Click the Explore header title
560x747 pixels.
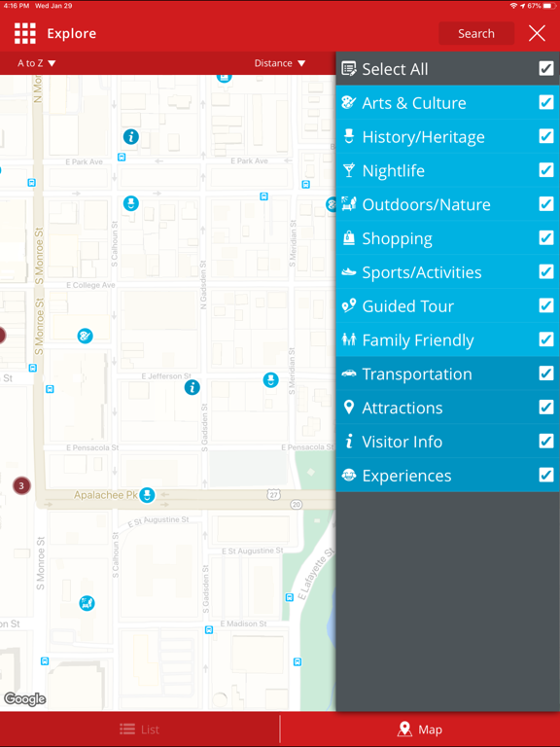(71, 33)
